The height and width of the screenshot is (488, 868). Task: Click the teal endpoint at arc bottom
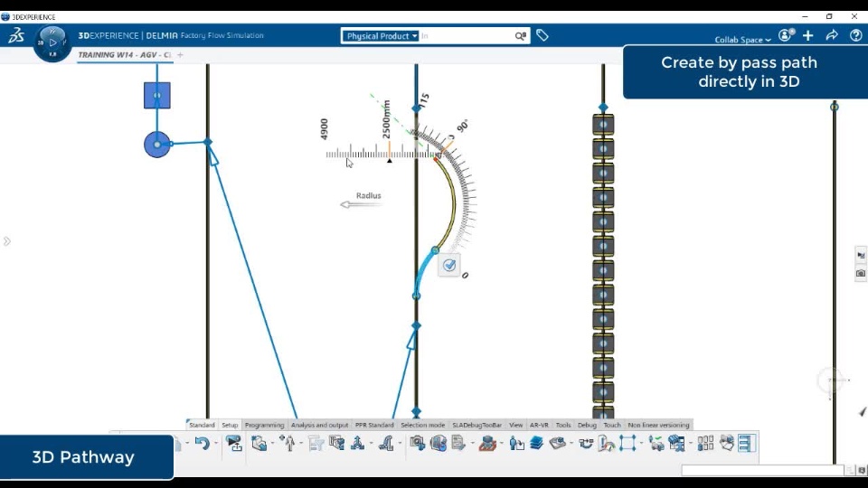coord(416,296)
